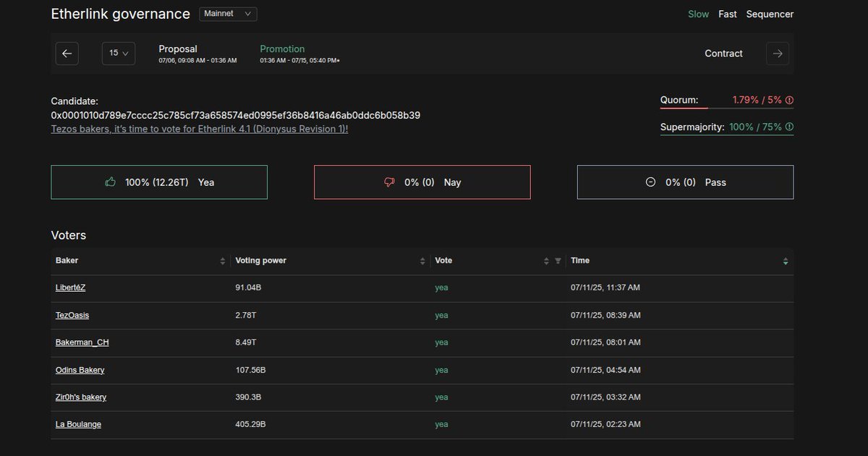Go to previous period with left arrow

point(67,54)
